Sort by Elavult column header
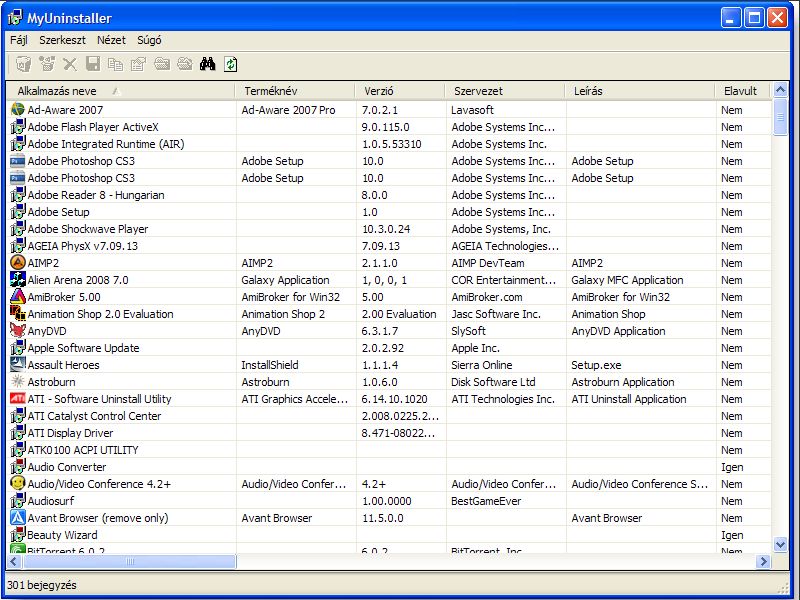 [743, 91]
